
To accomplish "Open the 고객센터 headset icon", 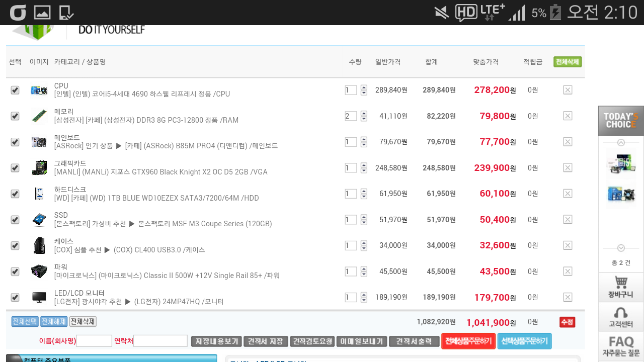I will [621, 317].
